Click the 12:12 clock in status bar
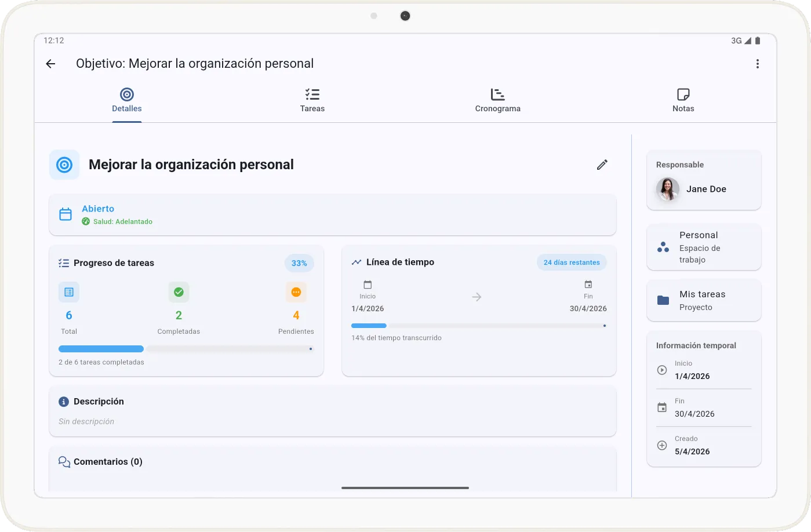 [x=54, y=41]
